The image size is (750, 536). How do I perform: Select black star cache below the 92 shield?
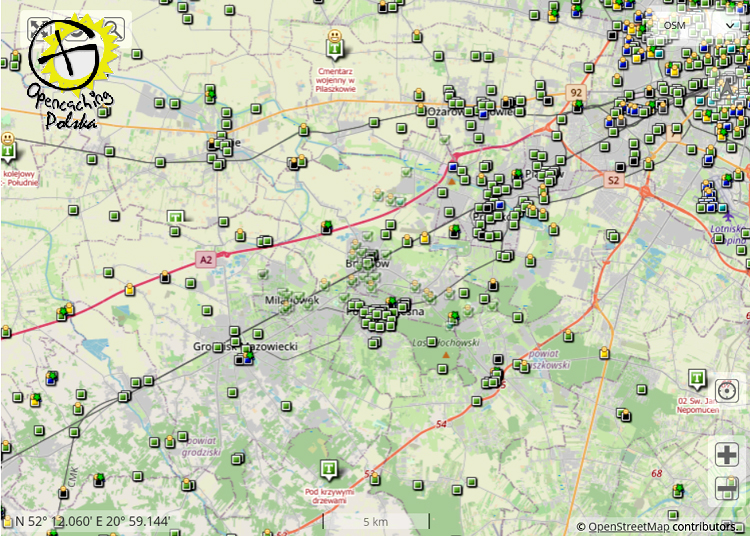coord(578,107)
